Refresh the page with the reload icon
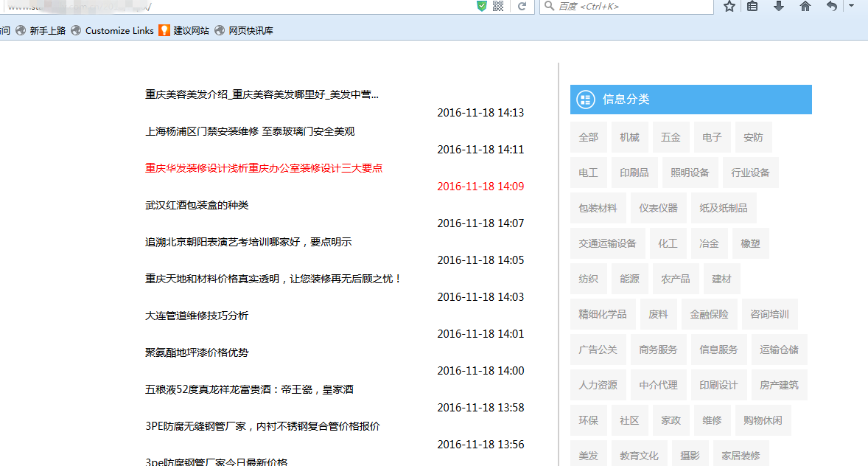This screenshot has width=868, height=466. click(522, 7)
